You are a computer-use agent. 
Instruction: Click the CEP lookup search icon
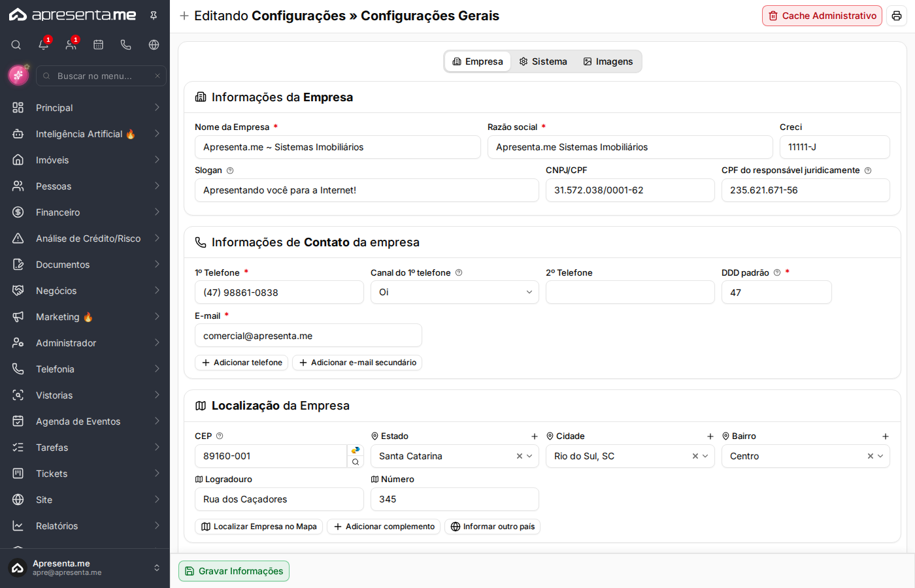[356, 462]
